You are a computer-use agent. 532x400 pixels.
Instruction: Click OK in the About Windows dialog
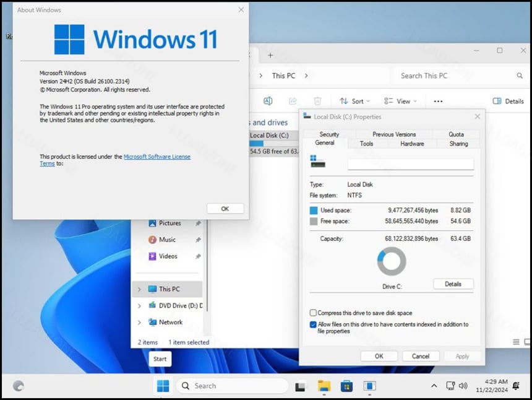pyautogui.click(x=225, y=209)
